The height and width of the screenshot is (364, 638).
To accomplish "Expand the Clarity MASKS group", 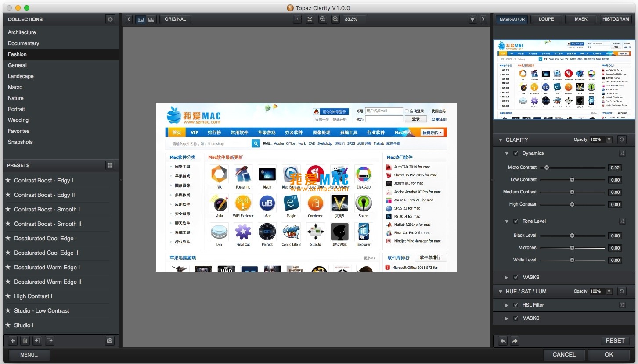I will 507,278.
